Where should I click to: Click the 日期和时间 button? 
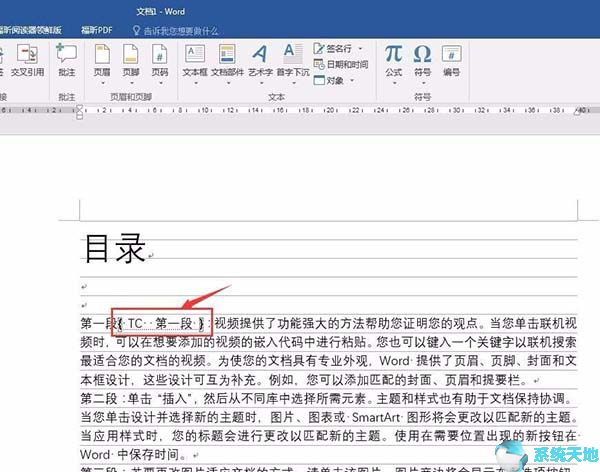click(x=340, y=64)
